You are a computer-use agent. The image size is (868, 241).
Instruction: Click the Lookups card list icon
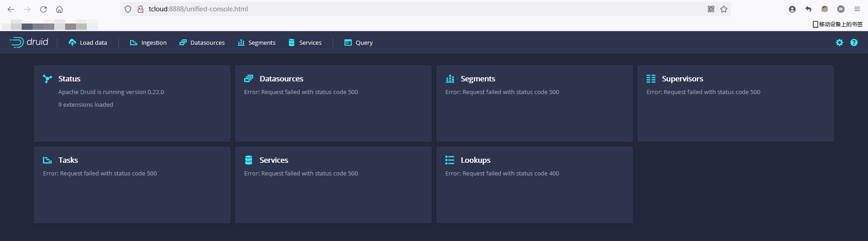450,160
